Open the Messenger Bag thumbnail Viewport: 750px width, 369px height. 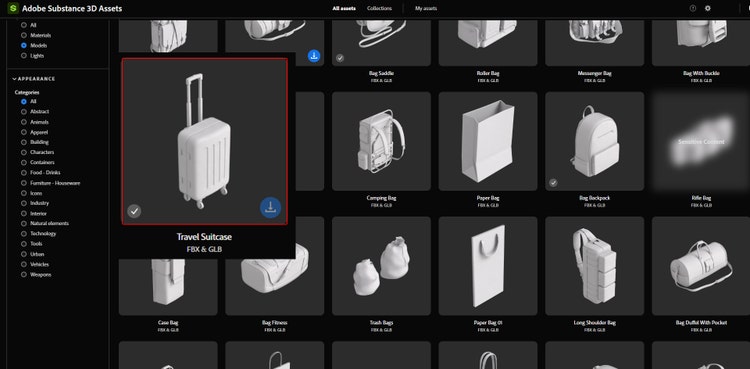point(595,43)
